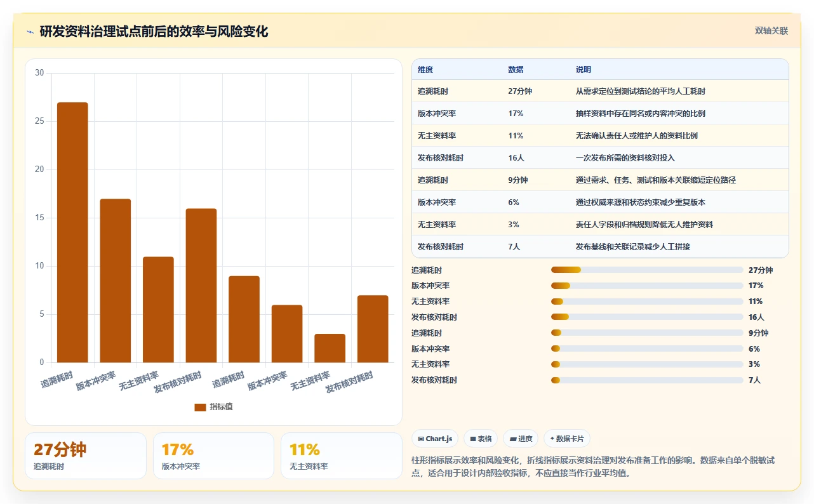
Task: Open the Chart.js chip
Action: tap(435, 439)
